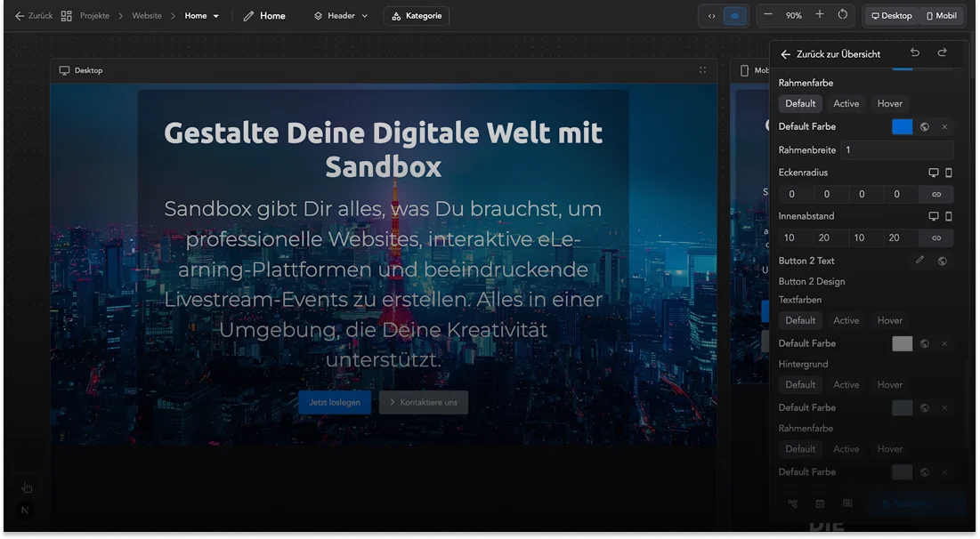Redo the change in side panel
The width and height of the screenshot is (980, 539).
pos(942,52)
